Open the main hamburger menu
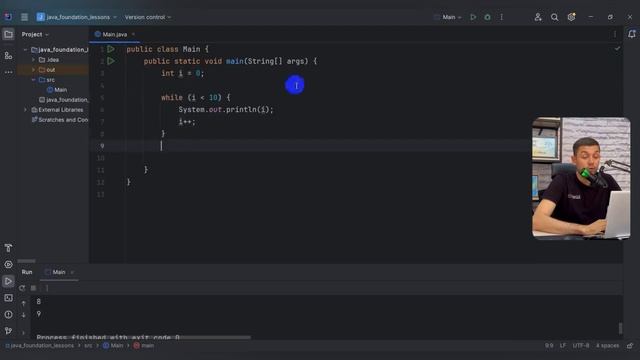This screenshot has height=360, width=640. [24, 17]
